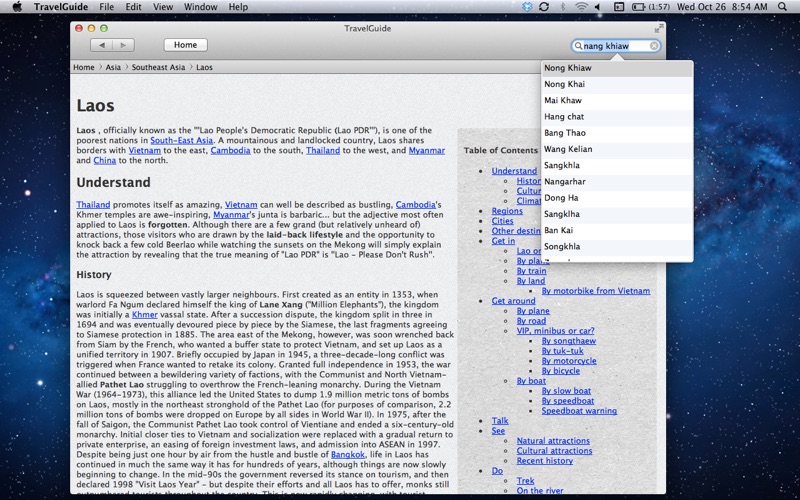Click the forward navigation arrow
Image resolution: width=800 pixels, height=500 pixels.
point(123,45)
